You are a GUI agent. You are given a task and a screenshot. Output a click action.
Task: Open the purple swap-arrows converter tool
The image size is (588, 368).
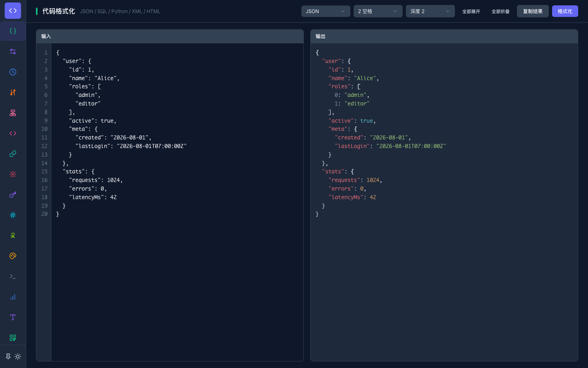point(13,52)
